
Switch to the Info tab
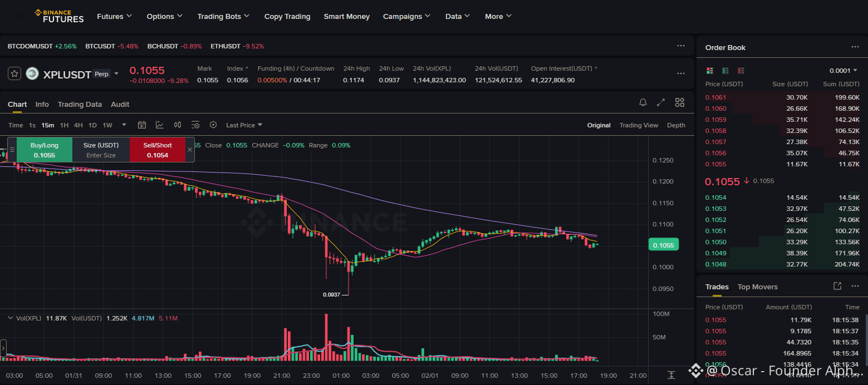click(x=42, y=104)
